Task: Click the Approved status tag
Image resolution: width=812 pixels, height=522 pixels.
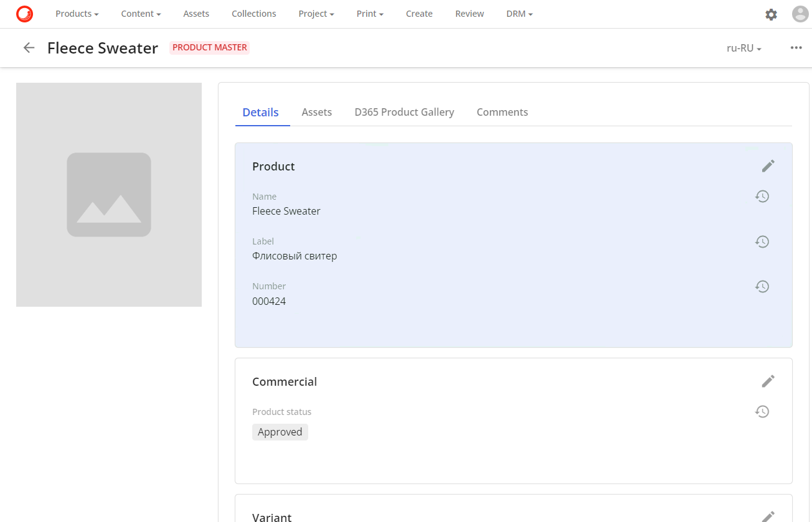Action: [280, 432]
